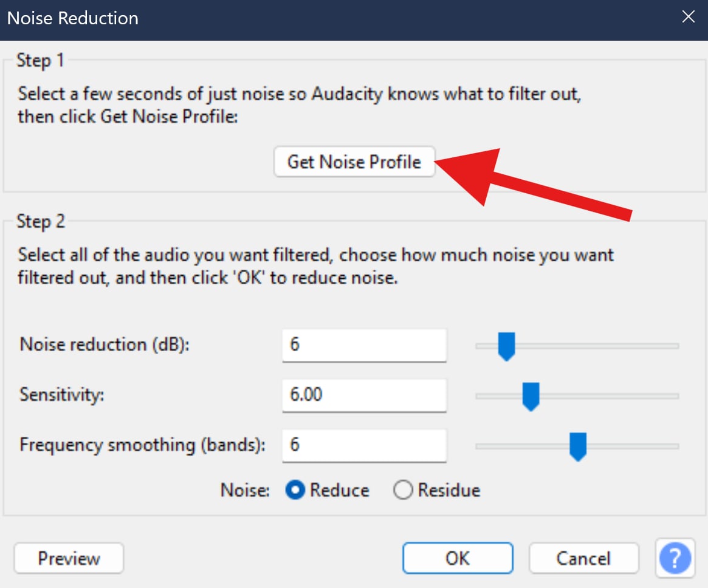Click the Frequency smoothing (bands) field
Viewport: 708px width, 588px height.
click(363, 445)
